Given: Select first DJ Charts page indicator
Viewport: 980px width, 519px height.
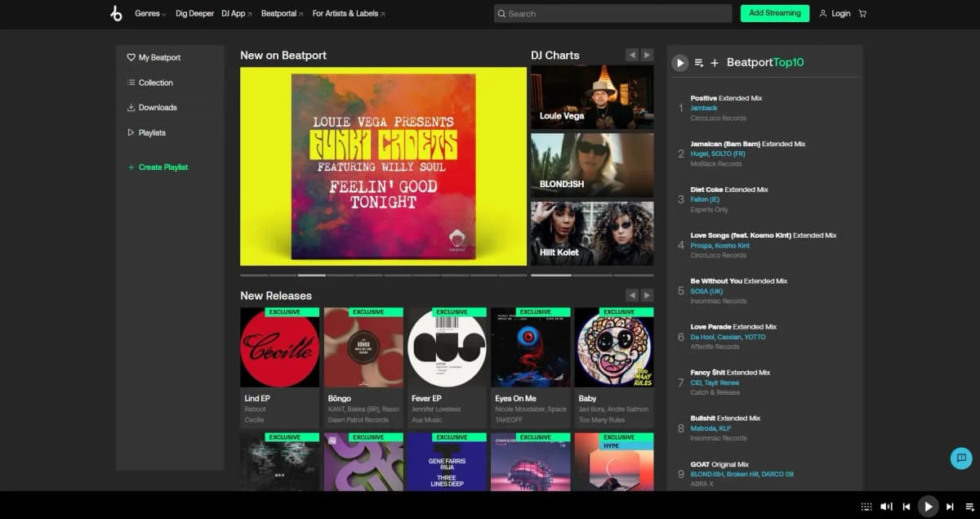Looking at the screenshot, I should point(551,275).
